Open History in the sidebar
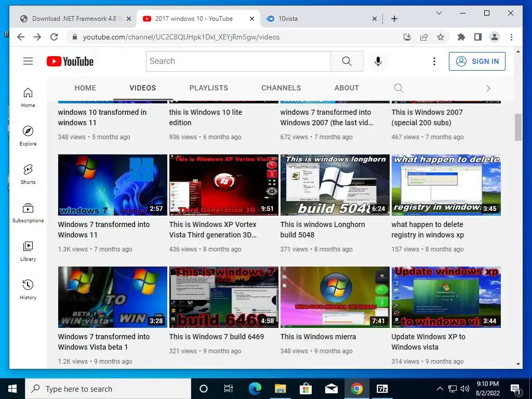Screen dimensions: 532x399 pyautogui.click(x=28, y=289)
